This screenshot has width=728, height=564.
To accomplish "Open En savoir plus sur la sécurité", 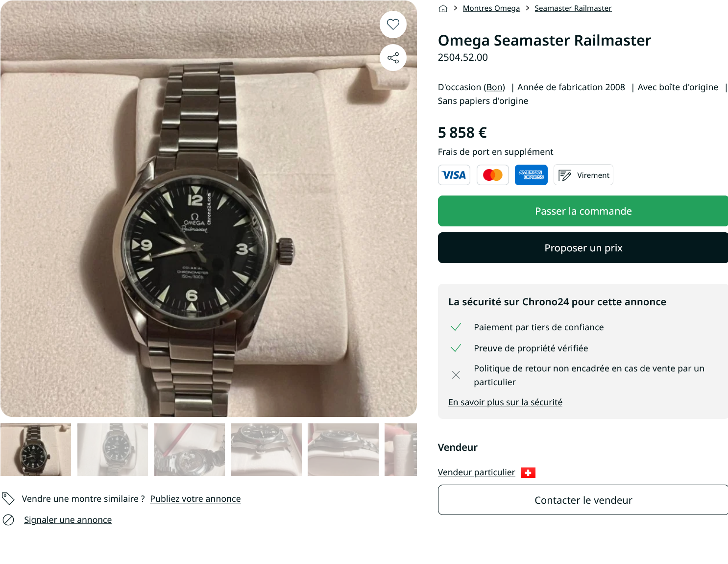I will pos(505,402).
